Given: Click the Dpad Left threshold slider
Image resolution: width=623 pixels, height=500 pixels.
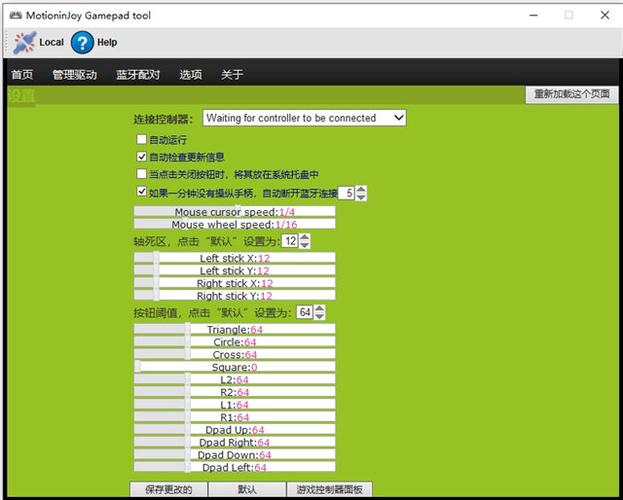Looking at the screenshot, I should click(234, 467).
